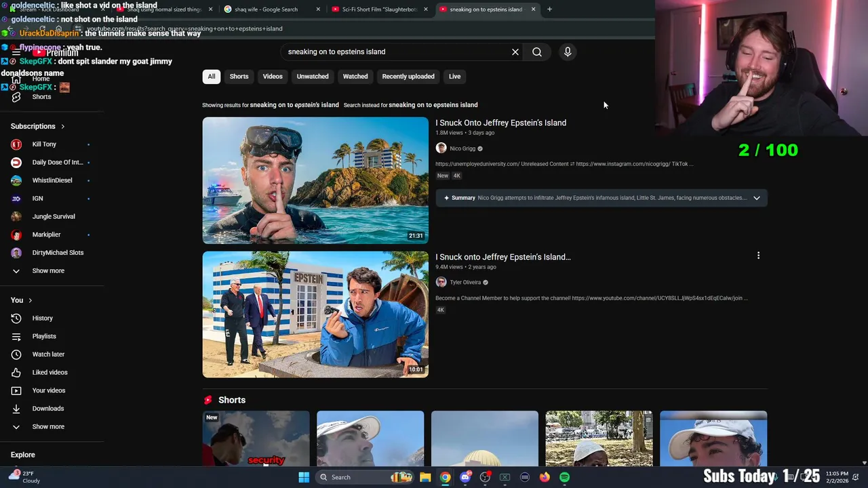Viewport: 868px width, 488px height.
Task: Play the Tyler Oliveira Epstein thumbnail video
Action: coord(315,314)
